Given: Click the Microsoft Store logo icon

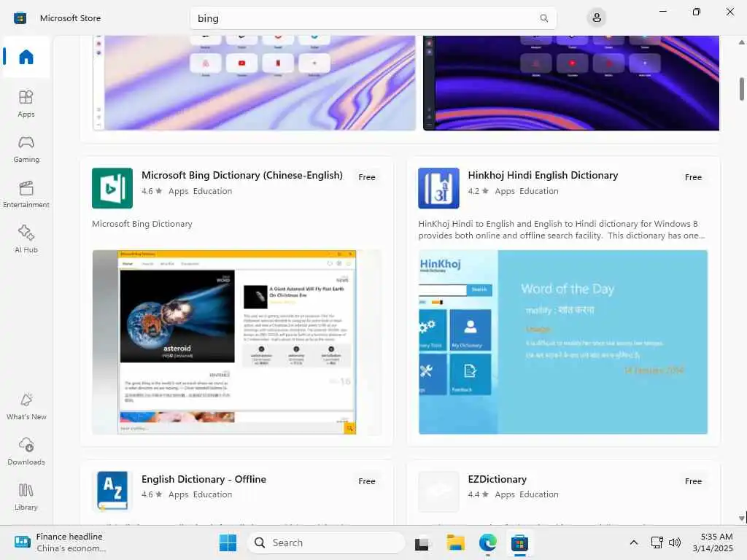Looking at the screenshot, I should [20, 18].
